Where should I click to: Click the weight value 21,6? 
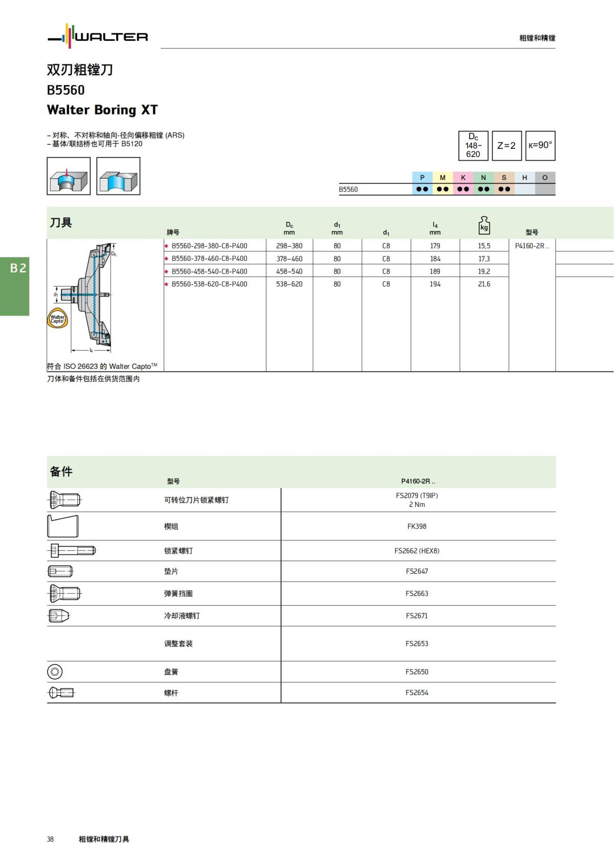point(484,284)
